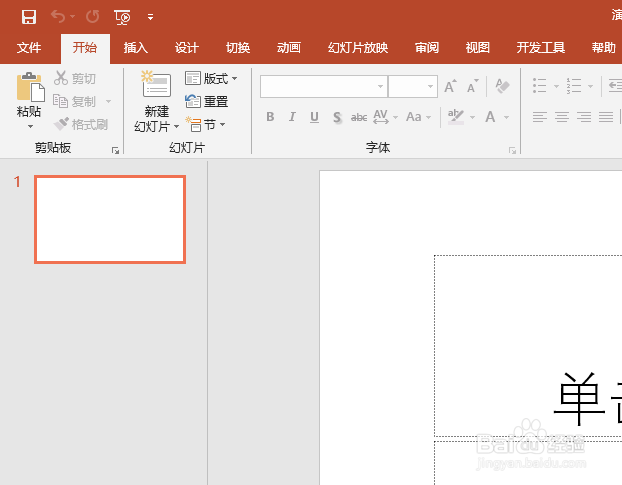622x485 pixels.
Task: Click the Aa change case icon
Action: pyautogui.click(x=414, y=117)
